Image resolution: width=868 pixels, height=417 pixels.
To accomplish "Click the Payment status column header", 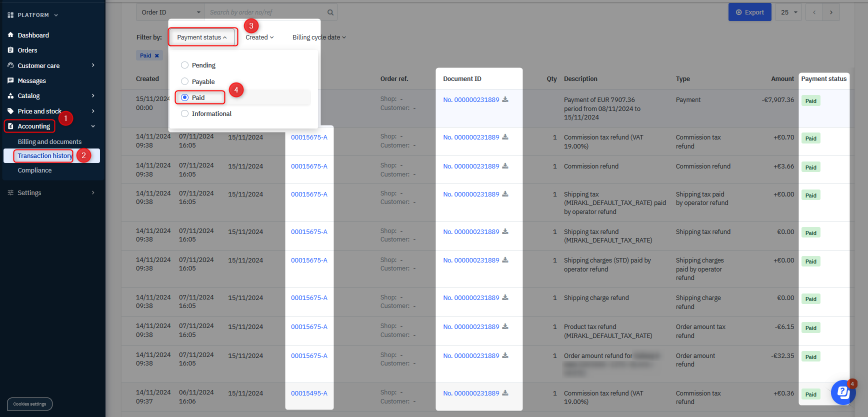I will 824,78.
